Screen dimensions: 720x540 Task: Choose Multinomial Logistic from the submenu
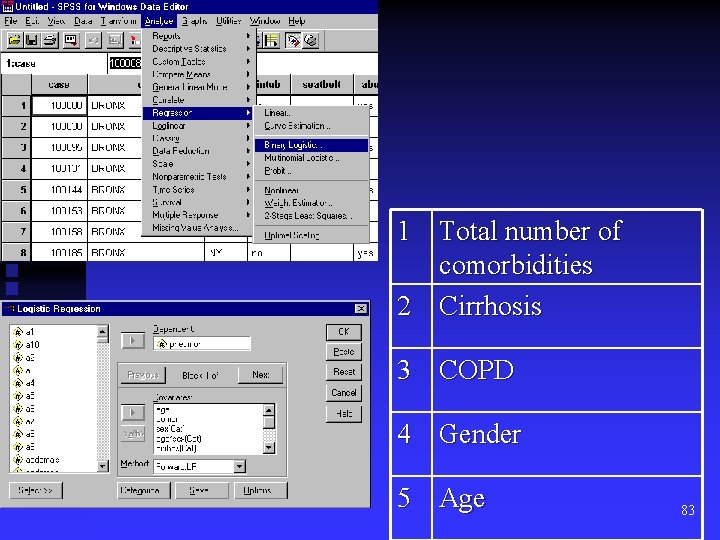click(x=311, y=158)
